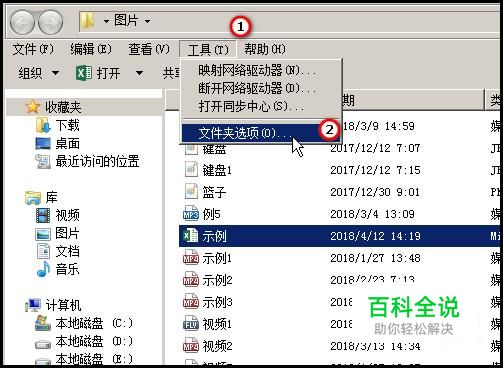The width and height of the screenshot is (503, 368).
Task: Click the 本地磁盘 (D:) drive icon
Action: point(43,344)
